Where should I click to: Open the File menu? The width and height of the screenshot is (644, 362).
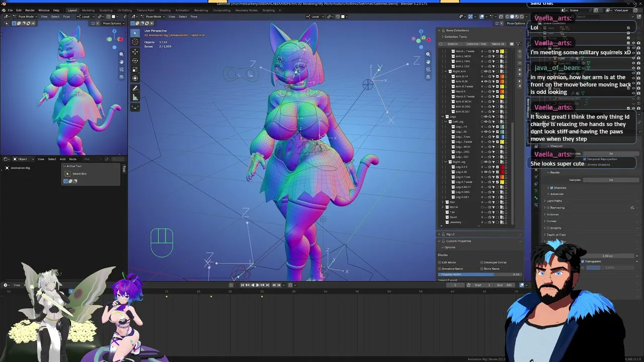click(x=10, y=10)
